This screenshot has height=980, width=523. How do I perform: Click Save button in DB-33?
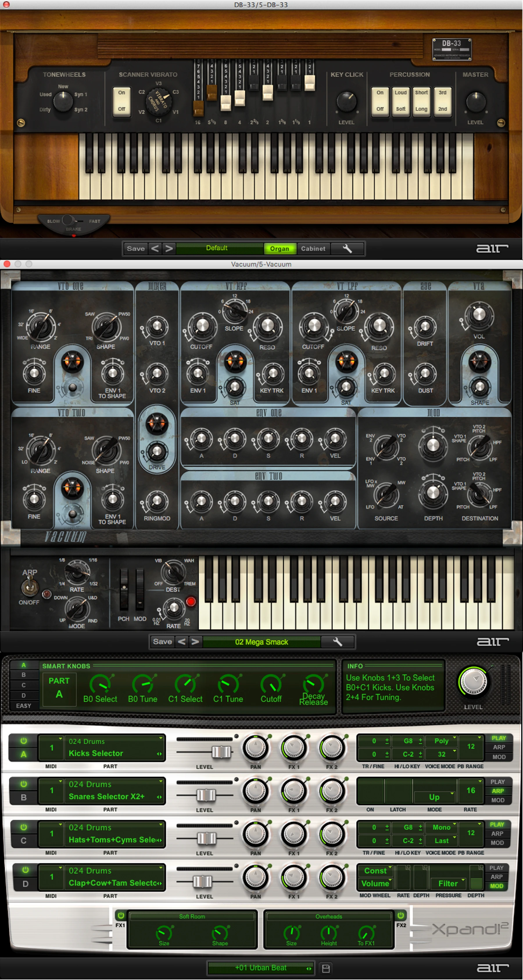point(136,248)
